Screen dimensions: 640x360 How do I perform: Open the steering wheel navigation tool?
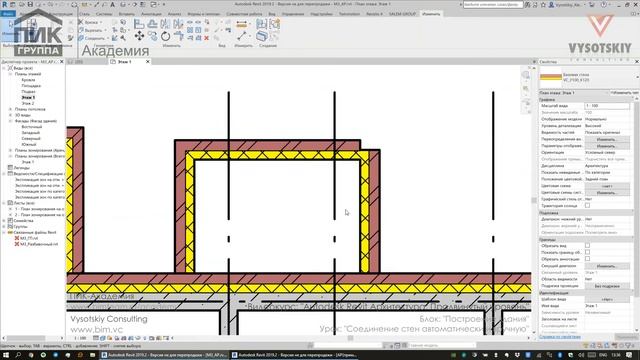click(526, 75)
